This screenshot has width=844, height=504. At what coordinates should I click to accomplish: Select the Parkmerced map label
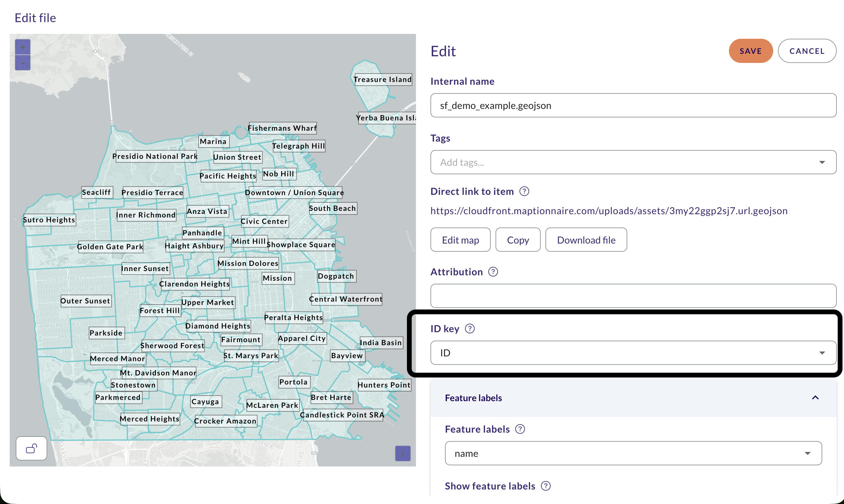click(118, 397)
